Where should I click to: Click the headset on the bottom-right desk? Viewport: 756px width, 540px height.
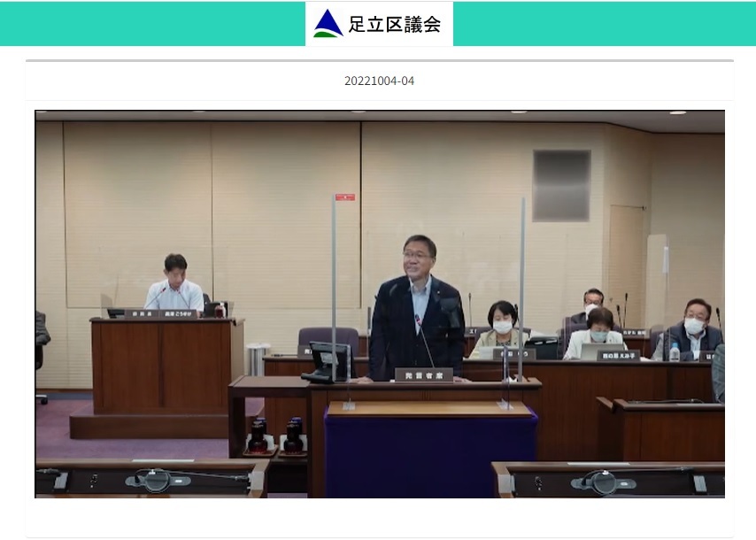(x=603, y=481)
